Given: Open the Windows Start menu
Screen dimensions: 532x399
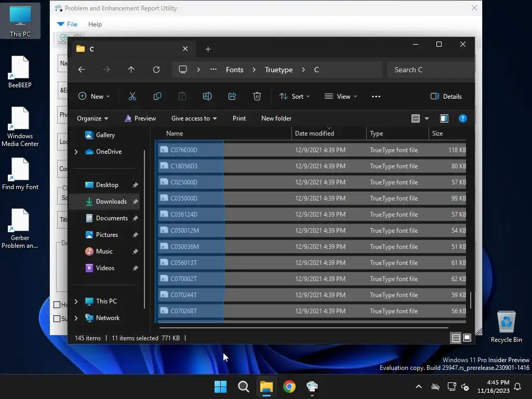Looking at the screenshot, I should pyautogui.click(x=220, y=387).
